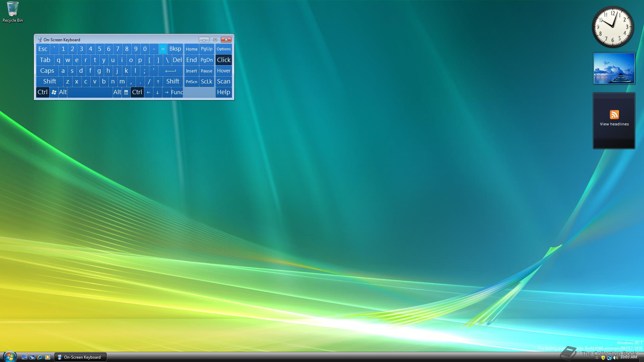
Task: Tap the Bksp backspace key
Action: point(175,49)
